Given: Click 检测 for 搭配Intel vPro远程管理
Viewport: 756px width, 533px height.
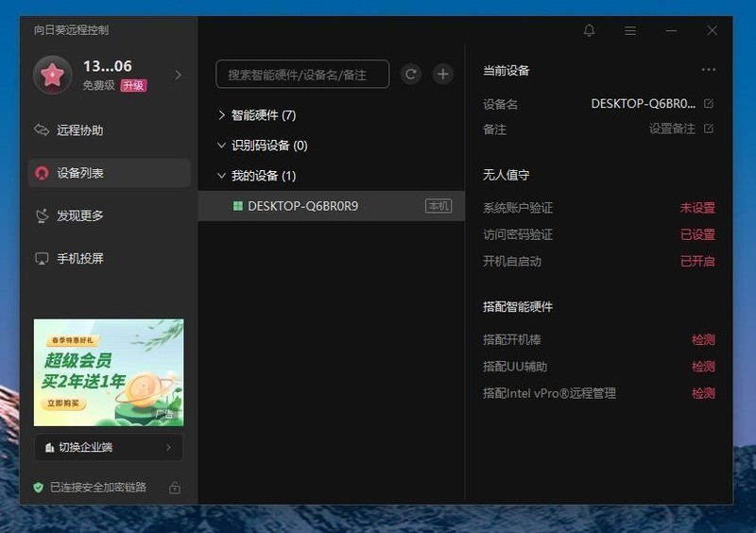Looking at the screenshot, I should coord(703,393).
